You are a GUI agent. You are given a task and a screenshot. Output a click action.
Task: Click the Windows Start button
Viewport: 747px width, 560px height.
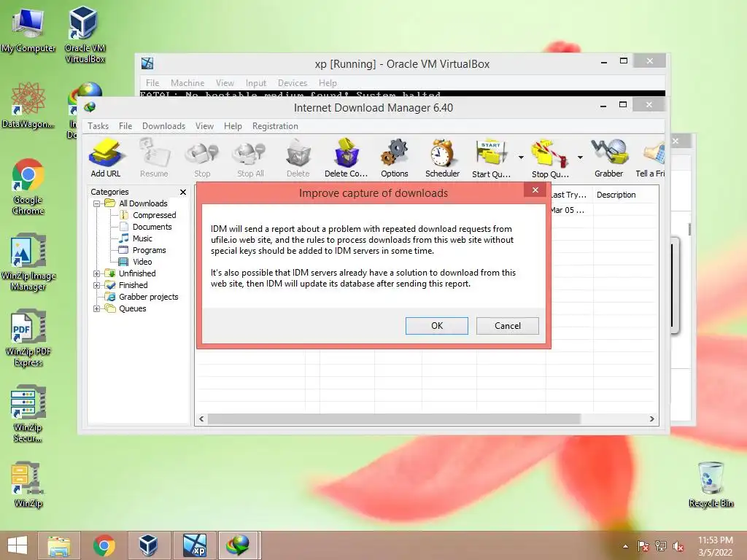18,545
